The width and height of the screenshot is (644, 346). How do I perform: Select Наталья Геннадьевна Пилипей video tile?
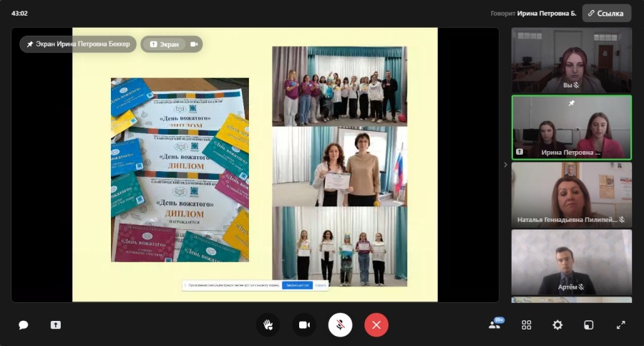point(571,193)
